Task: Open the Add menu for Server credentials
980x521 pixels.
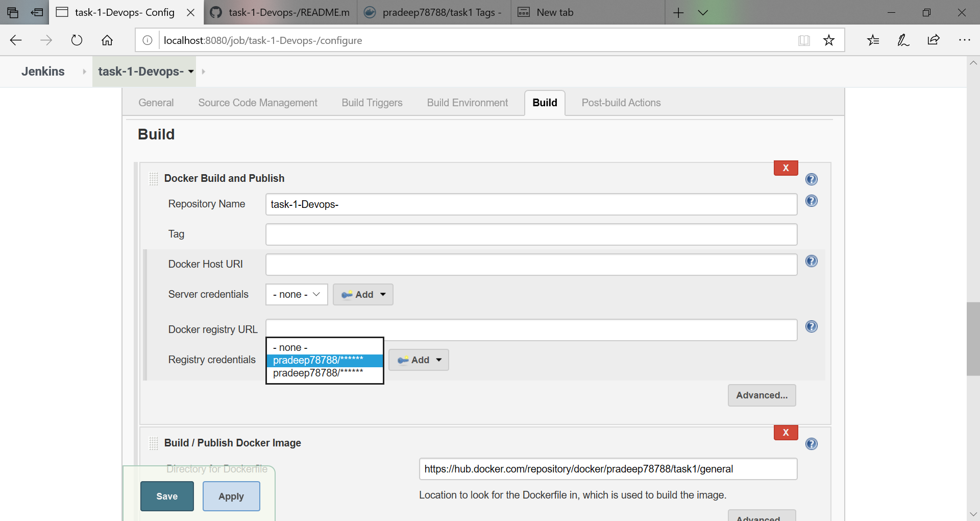Action: pyautogui.click(x=363, y=295)
